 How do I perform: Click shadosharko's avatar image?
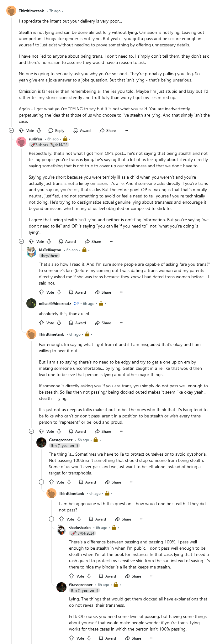point(61,530)
